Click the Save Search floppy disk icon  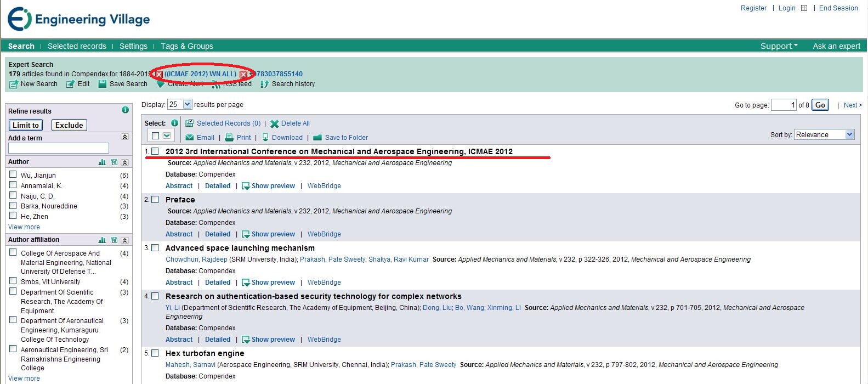(x=103, y=84)
